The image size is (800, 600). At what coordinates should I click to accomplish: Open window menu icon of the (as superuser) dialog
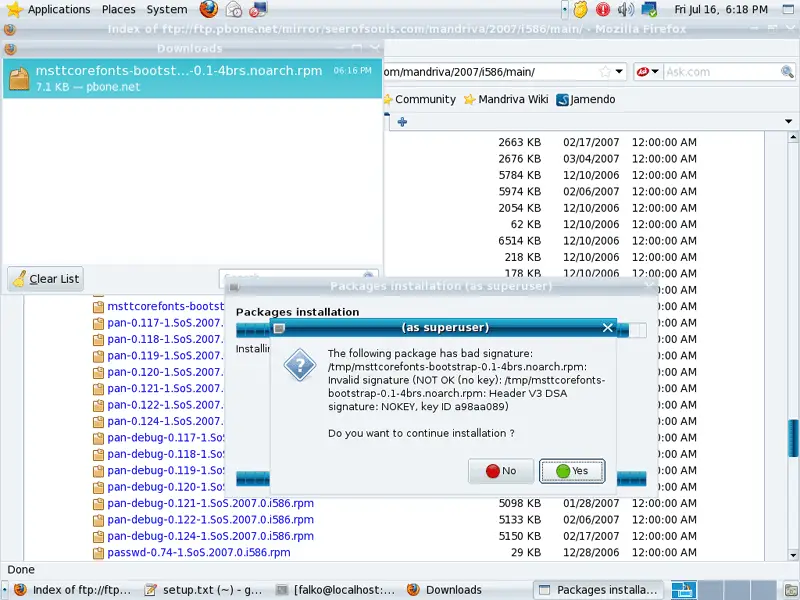279,328
